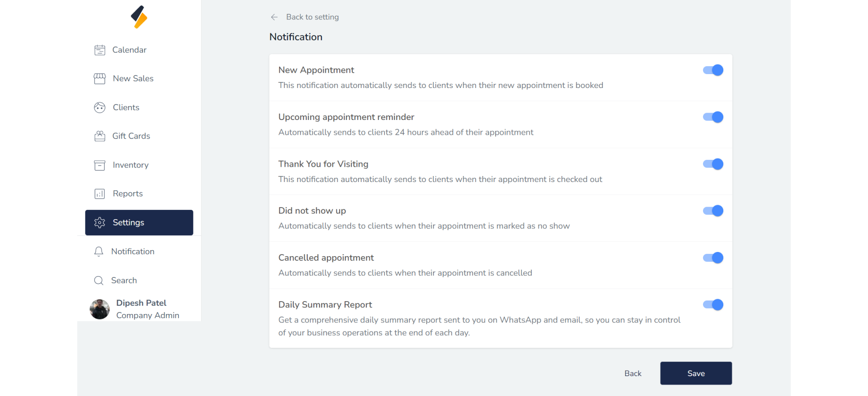Click the back arrow icon
Screen dimensions: 868x396
pos(274,17)
